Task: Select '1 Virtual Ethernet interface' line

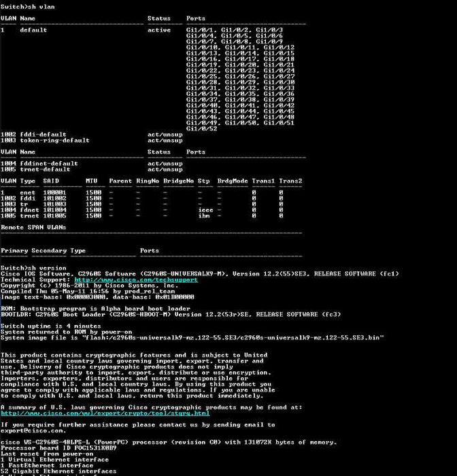Action: pos(54,460)
